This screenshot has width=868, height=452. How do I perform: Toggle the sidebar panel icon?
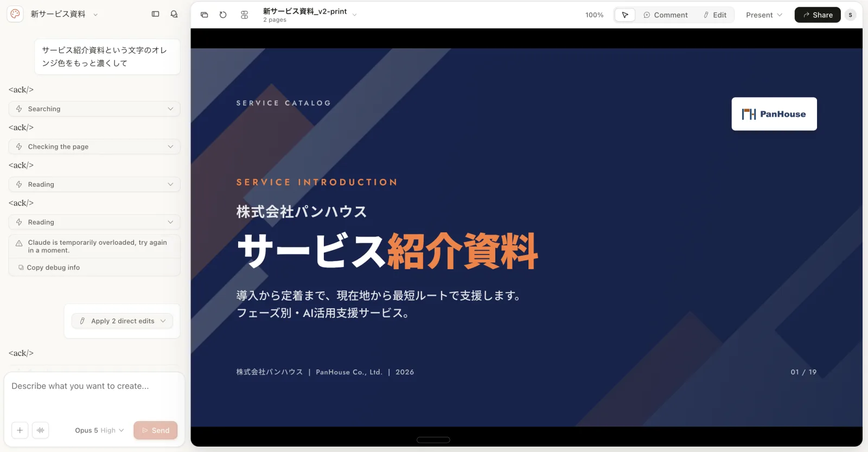pos(155,14)
